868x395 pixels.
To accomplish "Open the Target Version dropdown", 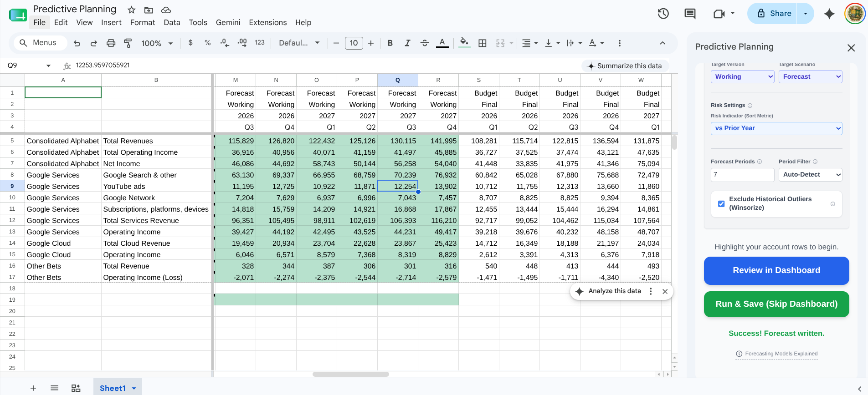I will [743, 76].
